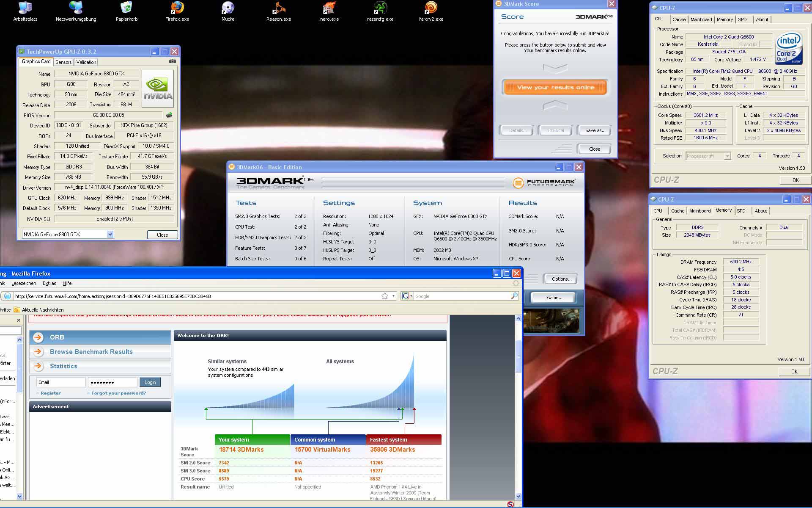Open the search engine dropdown in Firefox
Image resolution: width=812 pixels, height=508 pixels.
(411, 296)
